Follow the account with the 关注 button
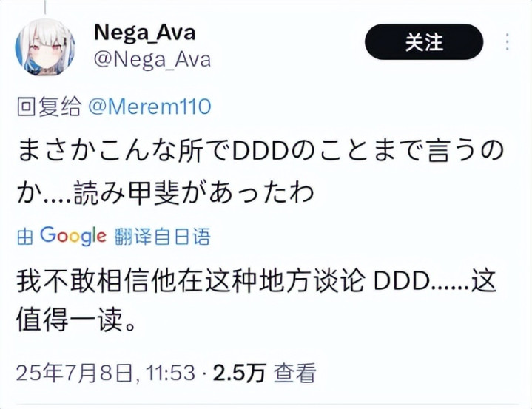The height and width of the screenshot is (409, 532). coord(424,42)
